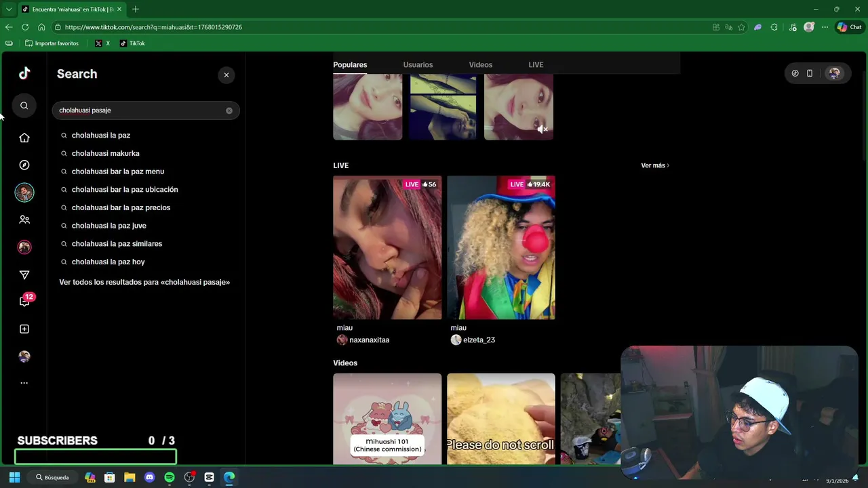This screenshot has height=488, width=868.
Task: Open Spotify from the taskbar
Action: (x=170, y=477)
